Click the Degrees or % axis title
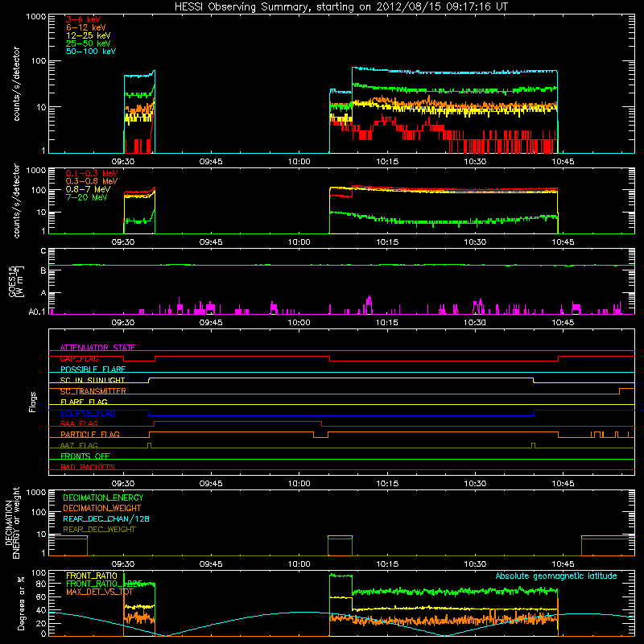This screenshot has width=644, height=644. click(x=21, y=603)
